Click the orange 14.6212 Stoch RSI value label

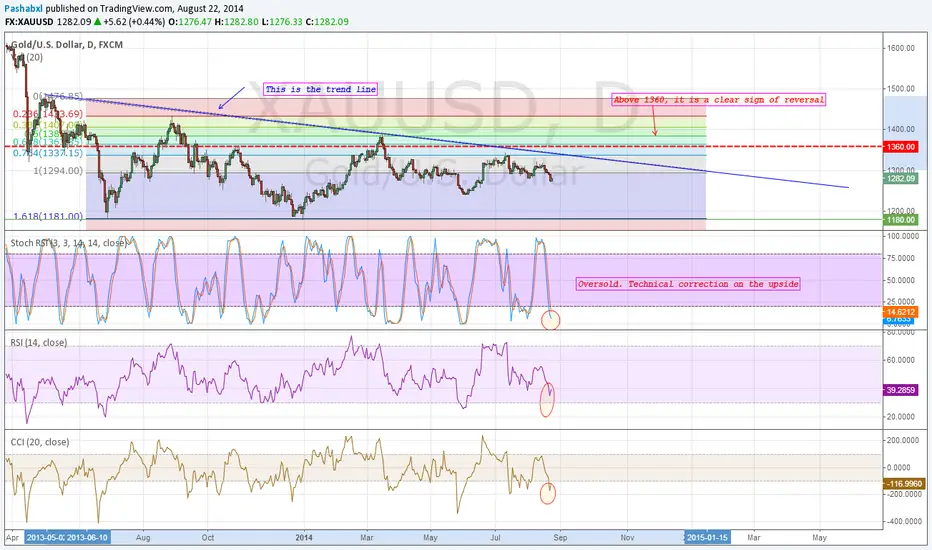901,312
